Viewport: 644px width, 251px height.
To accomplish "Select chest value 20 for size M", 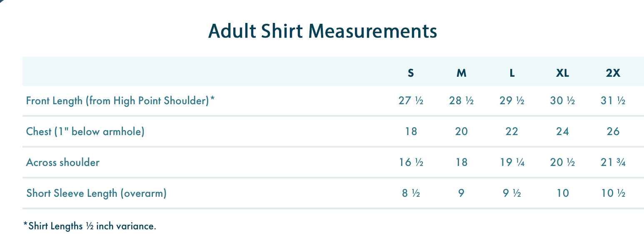I will [461, 132].
